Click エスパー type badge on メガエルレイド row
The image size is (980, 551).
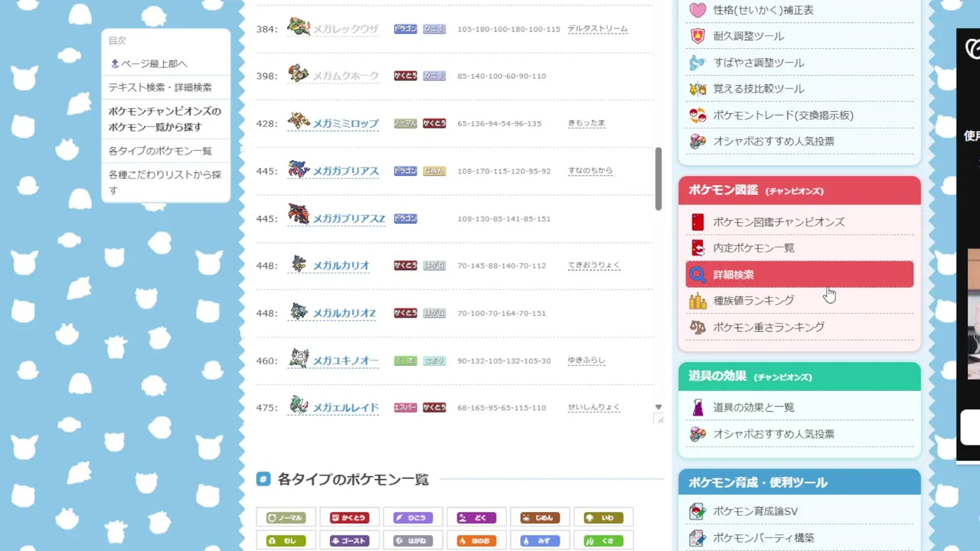click(x=406, y=408)
